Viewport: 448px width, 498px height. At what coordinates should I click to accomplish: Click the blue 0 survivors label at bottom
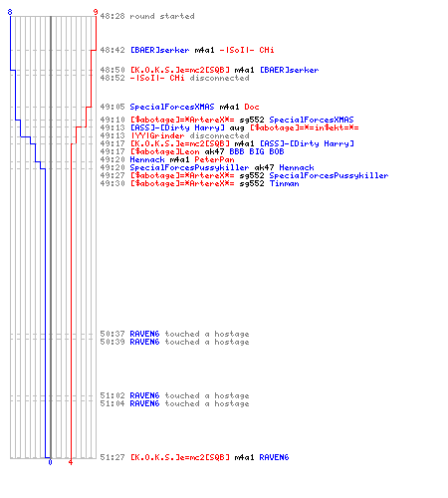pos(50,462)
